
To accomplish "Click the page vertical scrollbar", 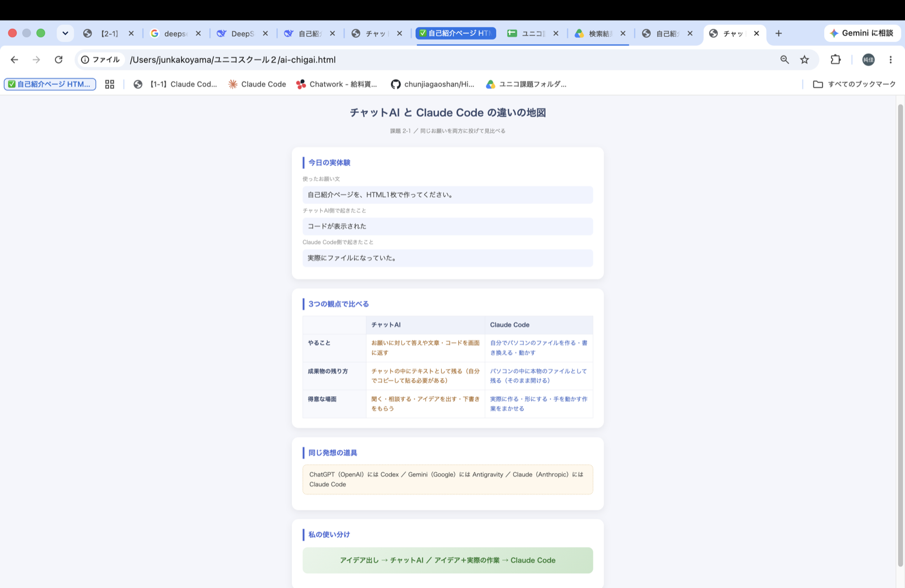I will click(900, 335).
